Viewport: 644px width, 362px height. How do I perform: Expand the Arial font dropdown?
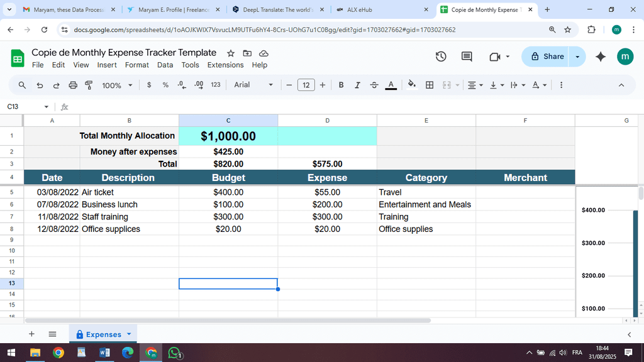(253, 85)
